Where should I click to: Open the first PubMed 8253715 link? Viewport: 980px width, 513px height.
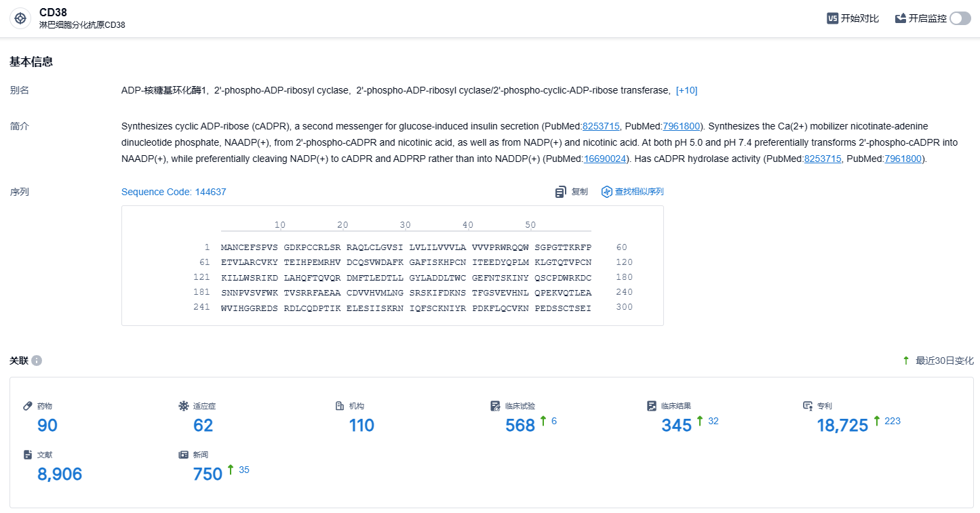point(601,126)
